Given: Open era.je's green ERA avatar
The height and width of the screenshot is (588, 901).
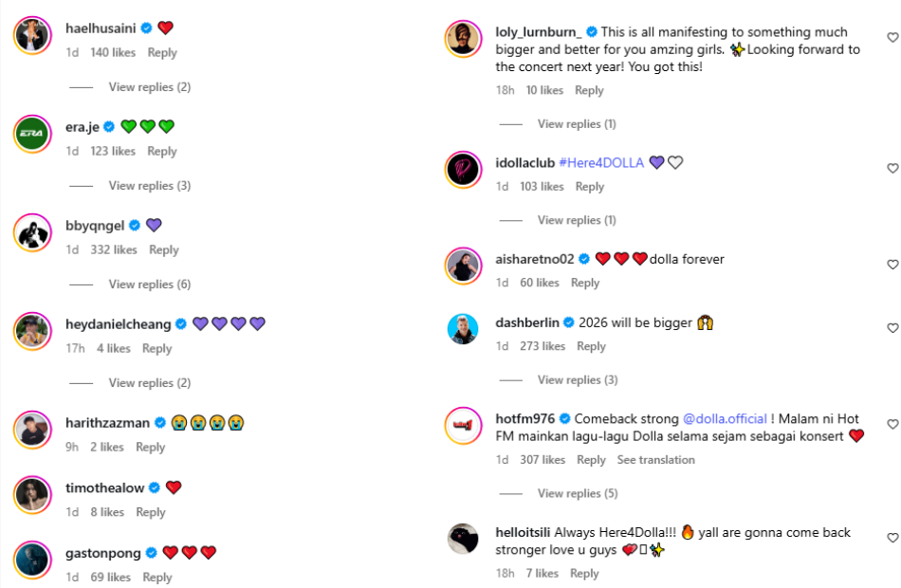Looking at the screenshot, I should (32, 134).
